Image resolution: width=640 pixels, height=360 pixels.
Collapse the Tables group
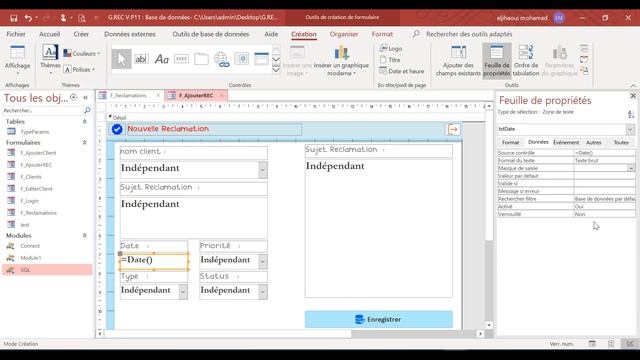(84, 122)
